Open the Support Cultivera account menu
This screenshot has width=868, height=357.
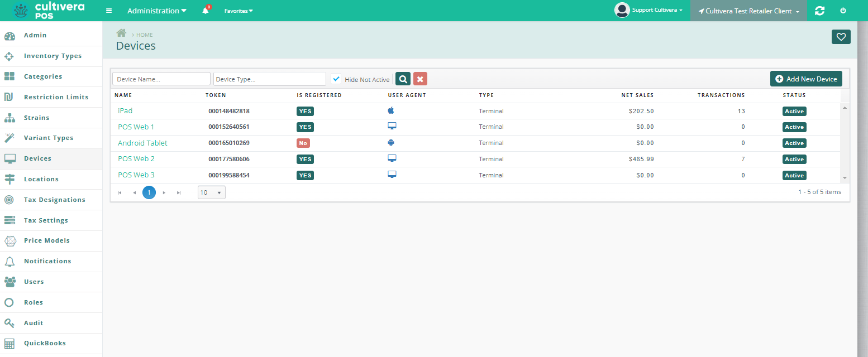[649, 9]
